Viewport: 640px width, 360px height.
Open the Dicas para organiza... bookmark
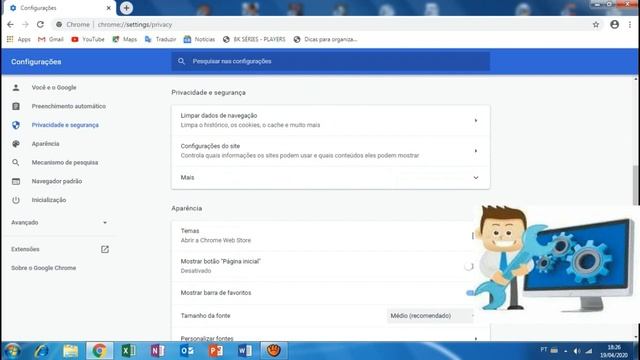(x=325, y=39)
